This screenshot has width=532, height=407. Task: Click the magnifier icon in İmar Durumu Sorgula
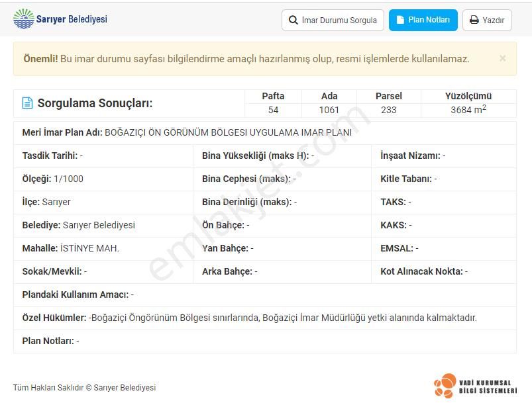point(292,20)
